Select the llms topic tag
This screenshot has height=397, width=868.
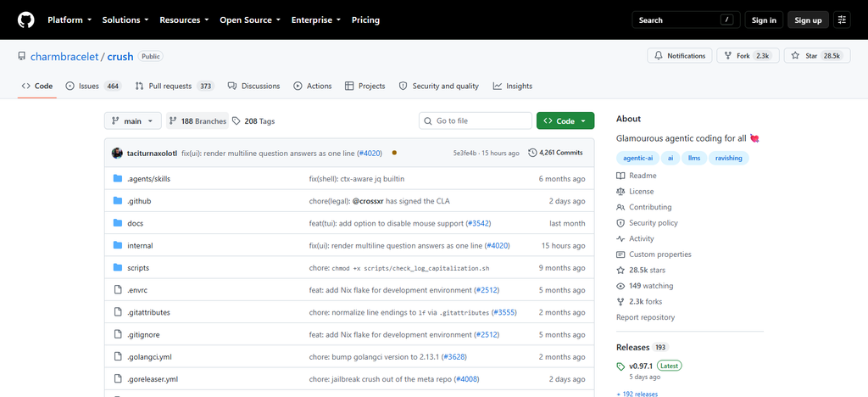click(693, 158)
